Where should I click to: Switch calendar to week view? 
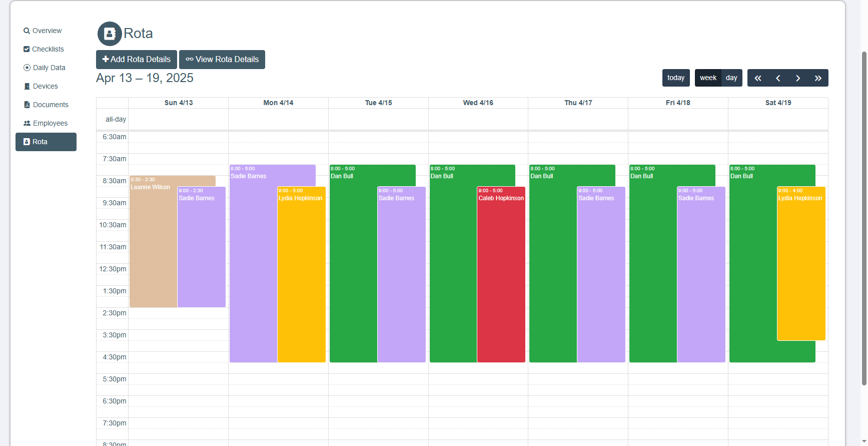coord(708,78)
